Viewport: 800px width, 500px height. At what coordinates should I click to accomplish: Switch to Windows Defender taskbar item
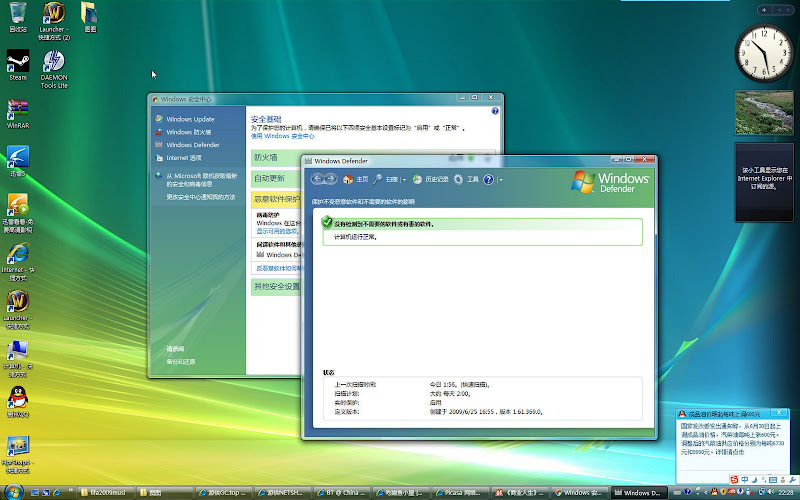[638, 492]
